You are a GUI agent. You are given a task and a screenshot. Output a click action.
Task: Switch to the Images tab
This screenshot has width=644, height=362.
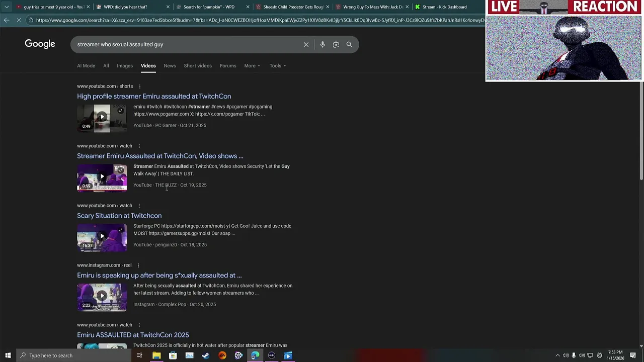tap(125, 66)
